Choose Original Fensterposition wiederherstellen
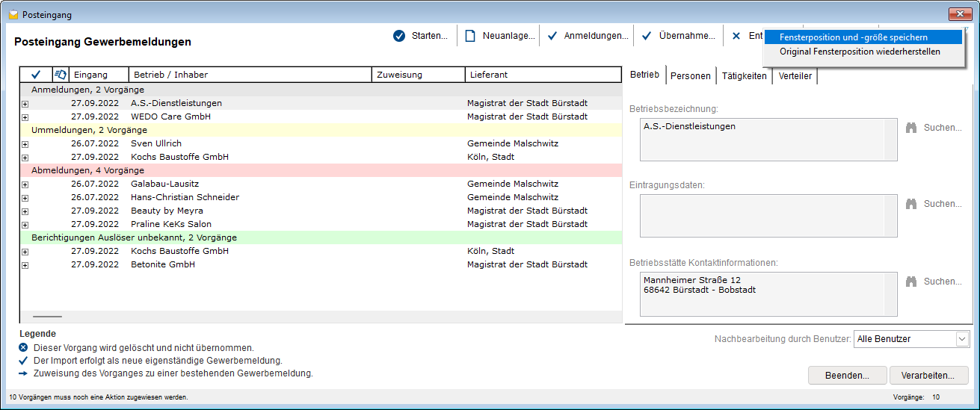This screenshot has height=410, width=980. (x=860, y=52)
